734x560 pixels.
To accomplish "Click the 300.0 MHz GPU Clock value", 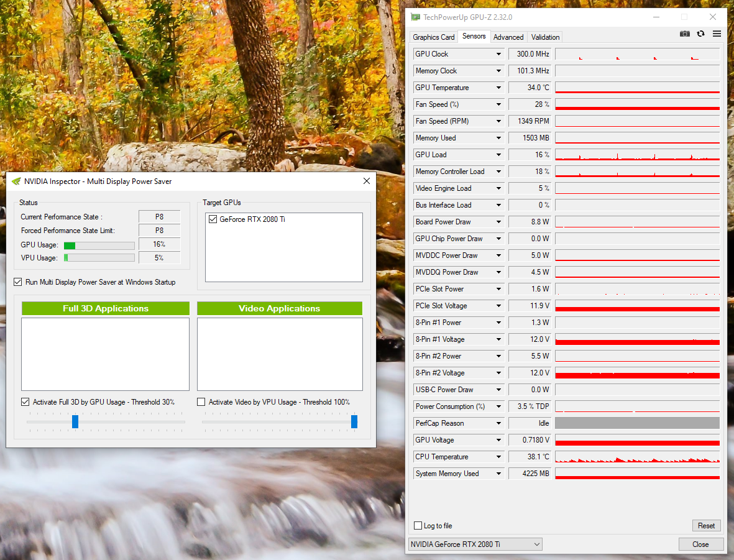I will pos(530,54).
